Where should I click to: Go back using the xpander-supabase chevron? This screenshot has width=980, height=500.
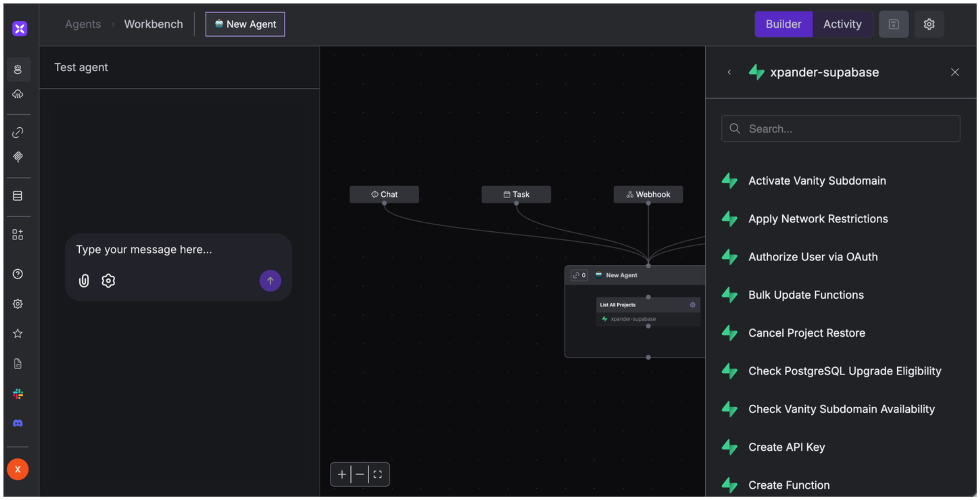729,72
